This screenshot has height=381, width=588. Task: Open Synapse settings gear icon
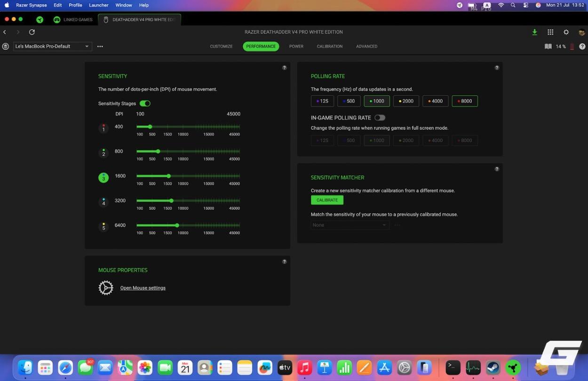tap(566, 32)
